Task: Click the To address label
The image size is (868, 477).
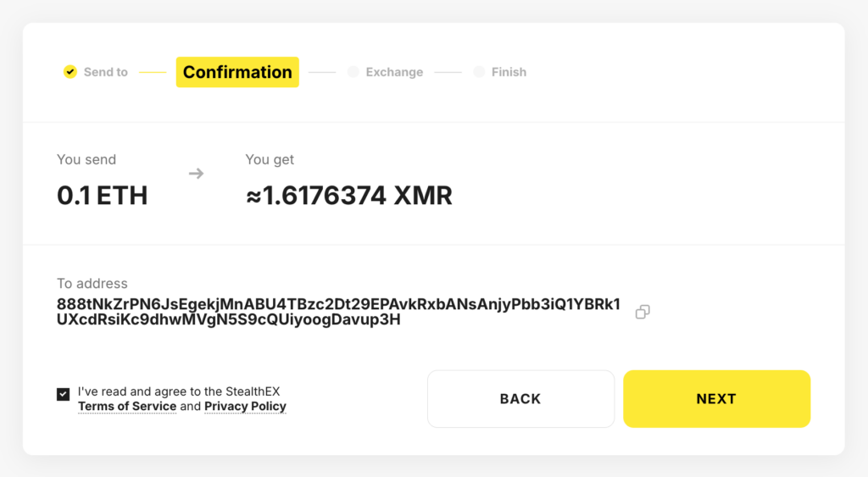Action: click(x=92, y=284)
